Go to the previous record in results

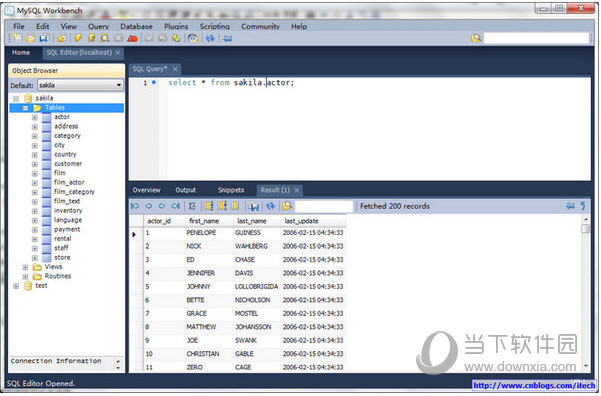(x=149, y=206)
